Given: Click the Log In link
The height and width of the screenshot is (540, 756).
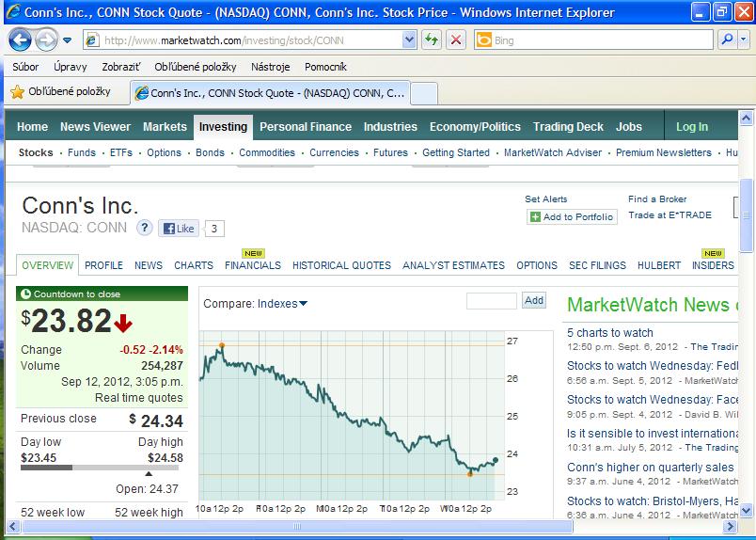Looking at the screenshot, I should (x=692, y=127).
